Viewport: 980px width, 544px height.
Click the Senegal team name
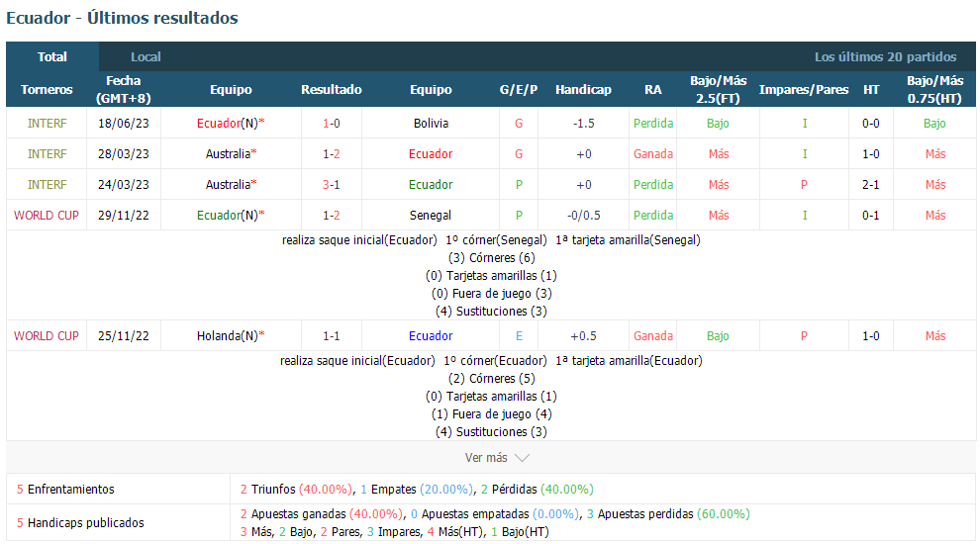coord(431,215)
